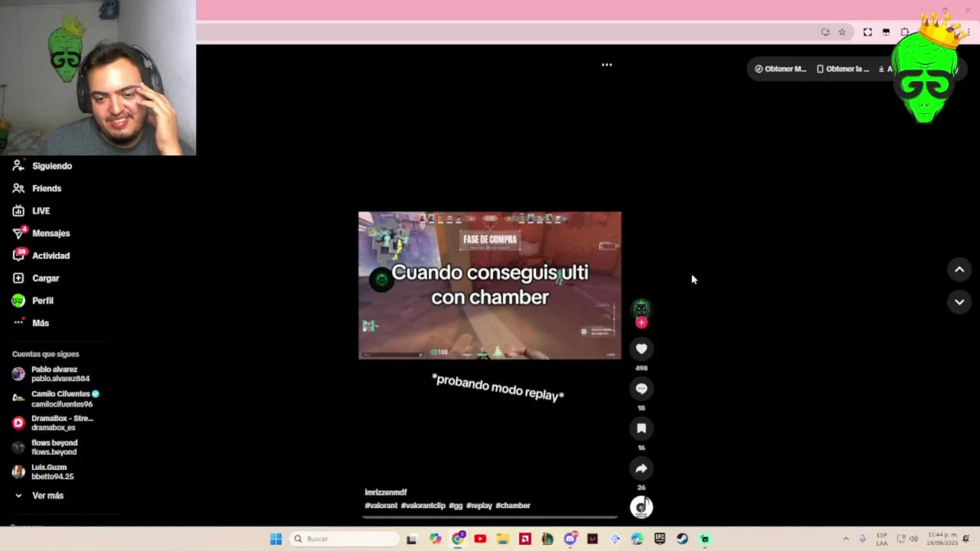Open Friends in the TikTok sidebar
The image size is (980, 551).
pos(37,188)
